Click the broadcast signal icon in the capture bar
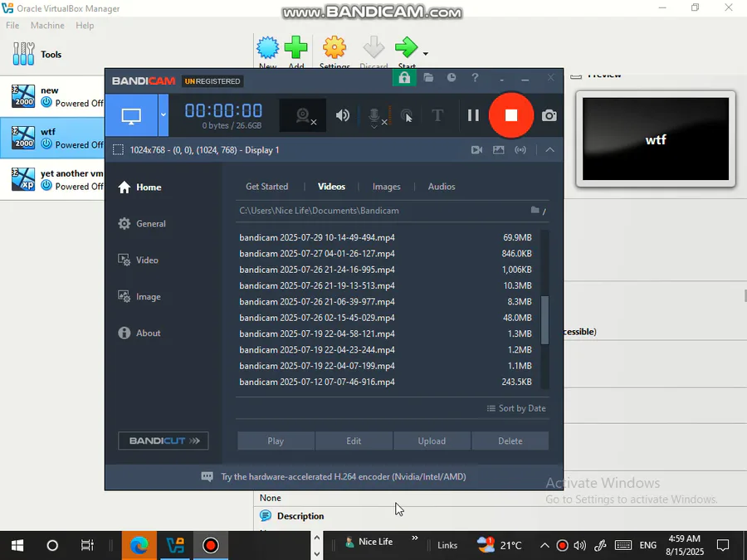 pyautogui.click(x=520, y=150)
